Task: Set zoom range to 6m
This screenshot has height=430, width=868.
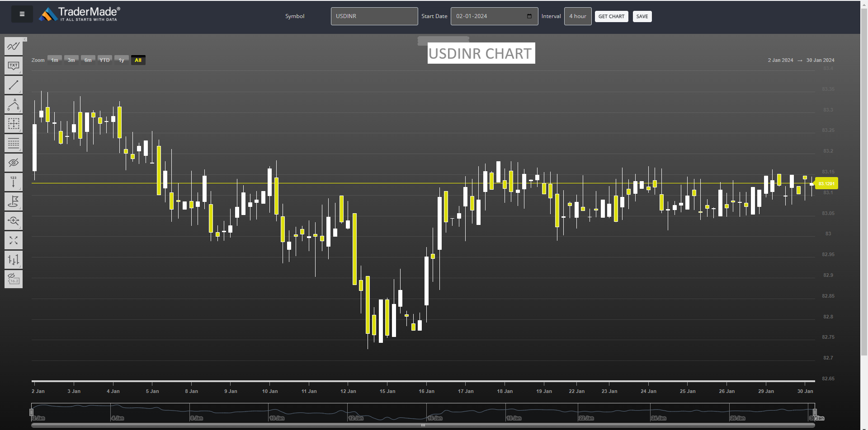Action: [88, 60]
